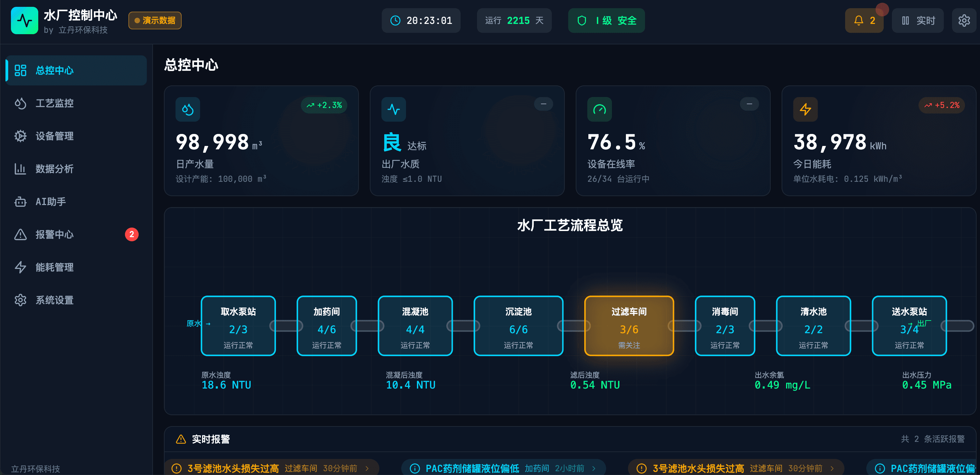Select the 数据分析 bar chart icon

tap(20, 169)
